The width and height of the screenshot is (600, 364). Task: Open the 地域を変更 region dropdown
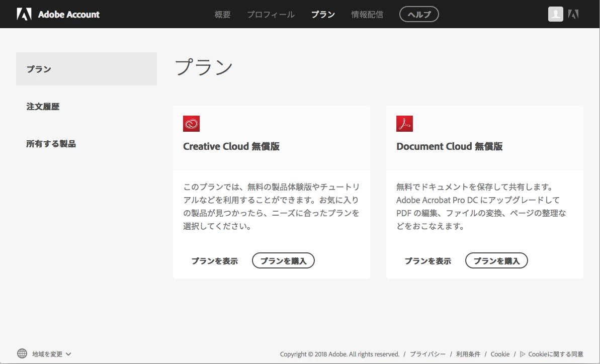(x=51, y=354)
